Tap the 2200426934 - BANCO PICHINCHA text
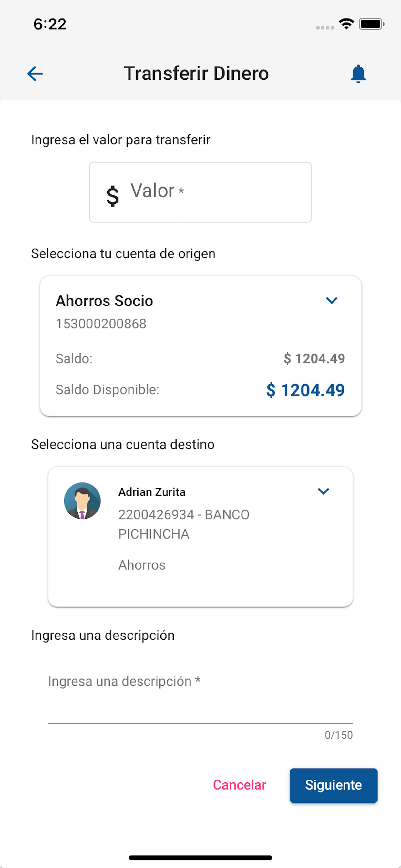401x868 pixels. 184,524
